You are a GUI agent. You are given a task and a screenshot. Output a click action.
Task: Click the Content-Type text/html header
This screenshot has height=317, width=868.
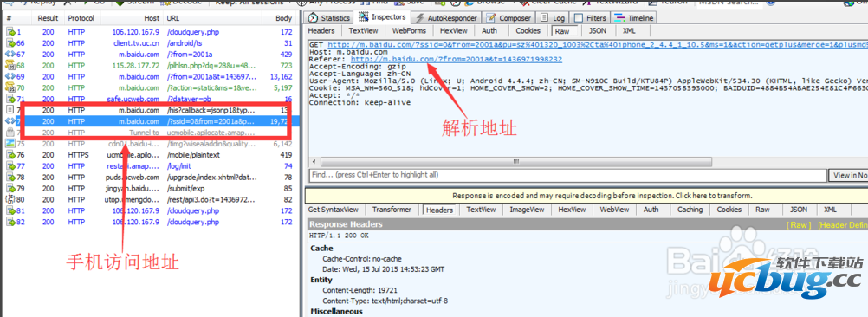[x=385, y=301]
